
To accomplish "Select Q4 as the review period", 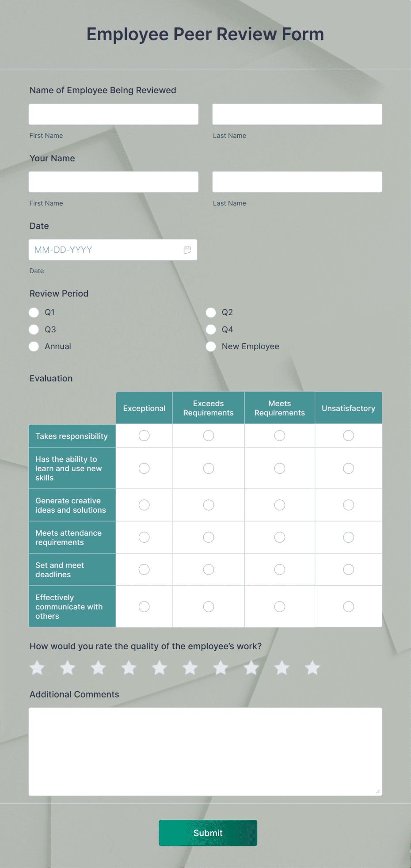I will 210,329.
